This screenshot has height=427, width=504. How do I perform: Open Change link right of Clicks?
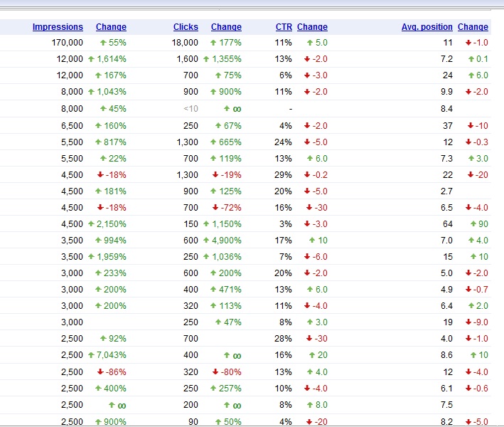226,27
